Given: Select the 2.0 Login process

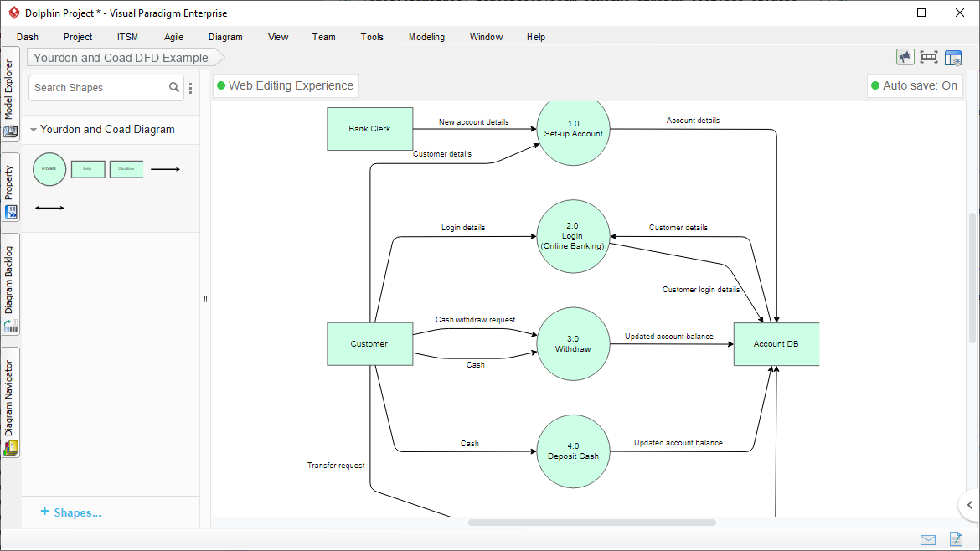Looking at the screenshot, I should (x=573, y=236).
